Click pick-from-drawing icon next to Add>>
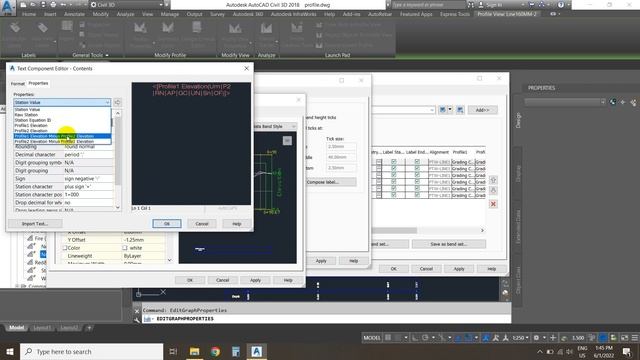The image size is (640, 360). (460, 110)
